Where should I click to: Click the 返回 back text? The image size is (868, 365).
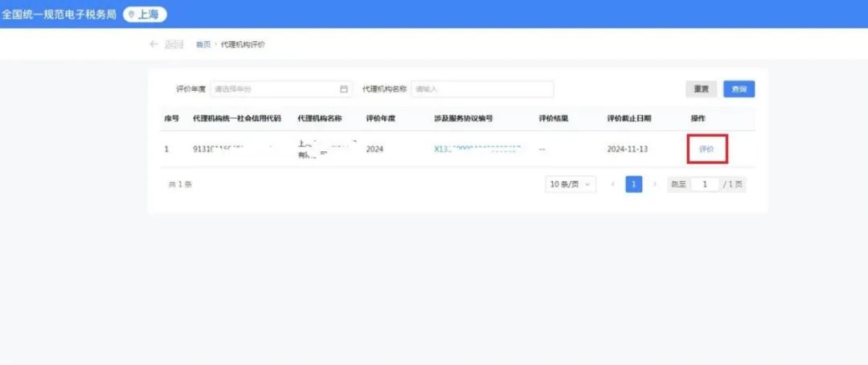tap(174, 44)
